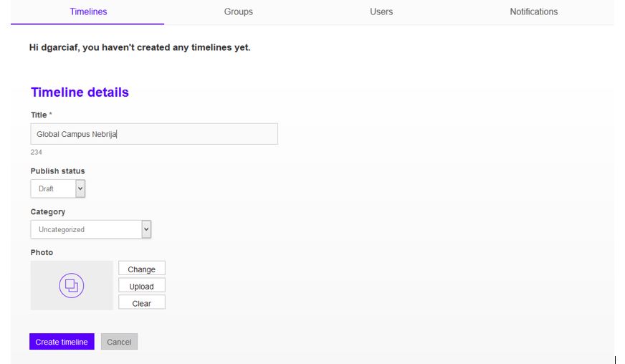
Task: Open the Uncategorized category dropdown
Action: [91, 229]
